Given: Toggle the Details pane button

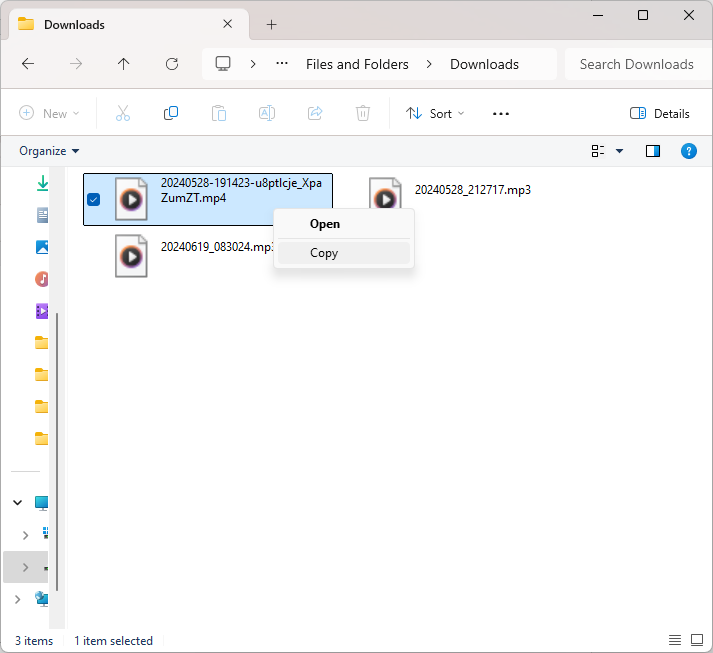Looking at the screenshot, I should point(660,114).
